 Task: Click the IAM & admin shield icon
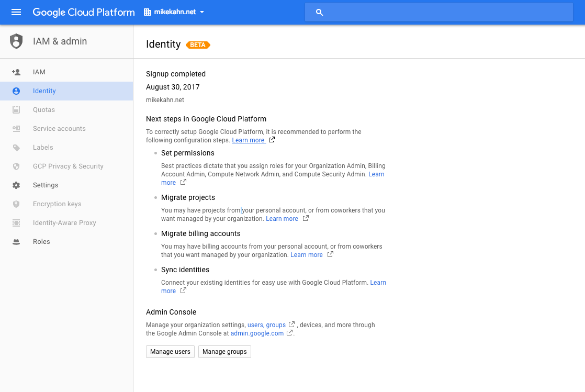16,41
